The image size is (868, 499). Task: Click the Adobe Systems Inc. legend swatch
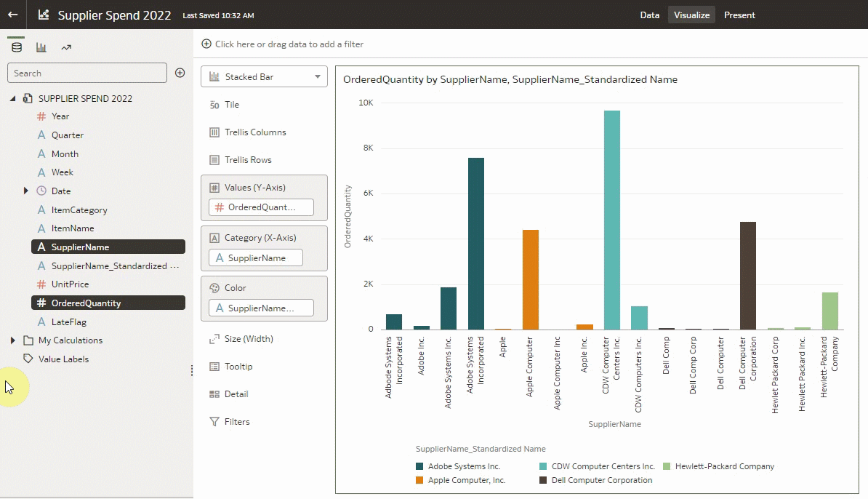[x=419, y=466]
